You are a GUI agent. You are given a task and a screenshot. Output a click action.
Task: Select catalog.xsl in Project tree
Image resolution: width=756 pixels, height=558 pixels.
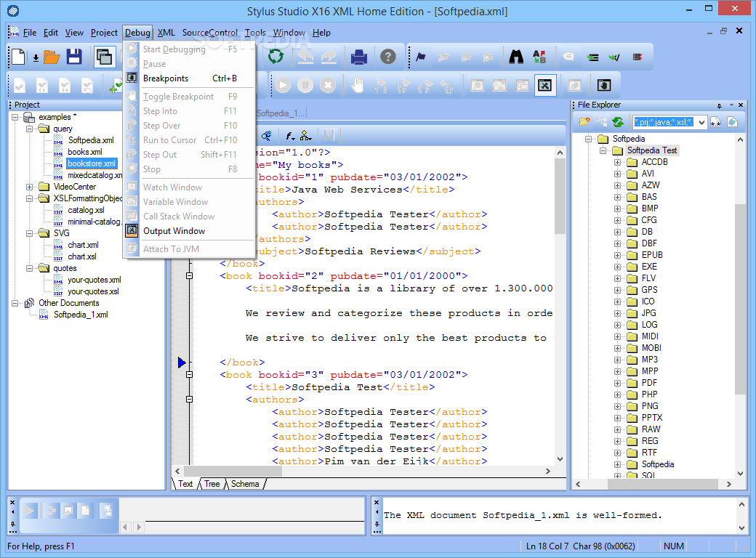[x=86, y=210]
